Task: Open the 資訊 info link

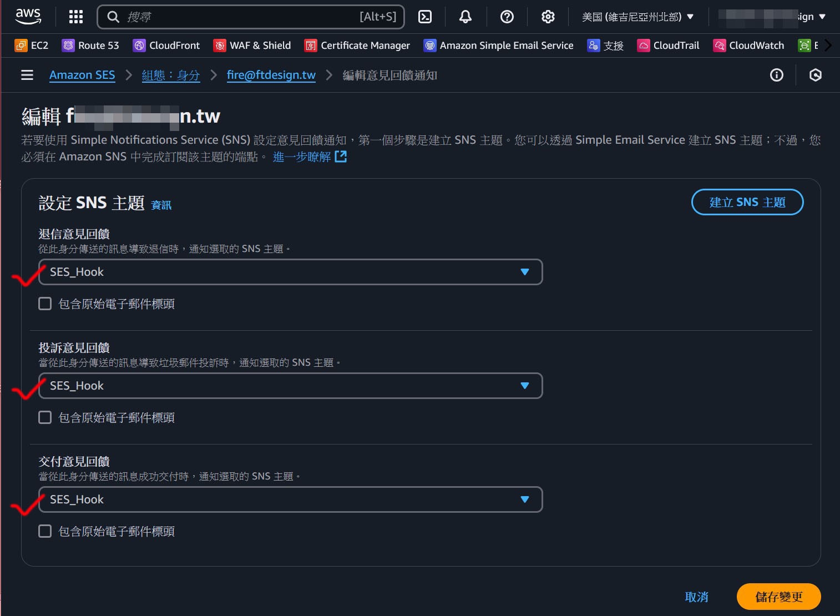Action: pyautogui.click(x=161, y=205)
